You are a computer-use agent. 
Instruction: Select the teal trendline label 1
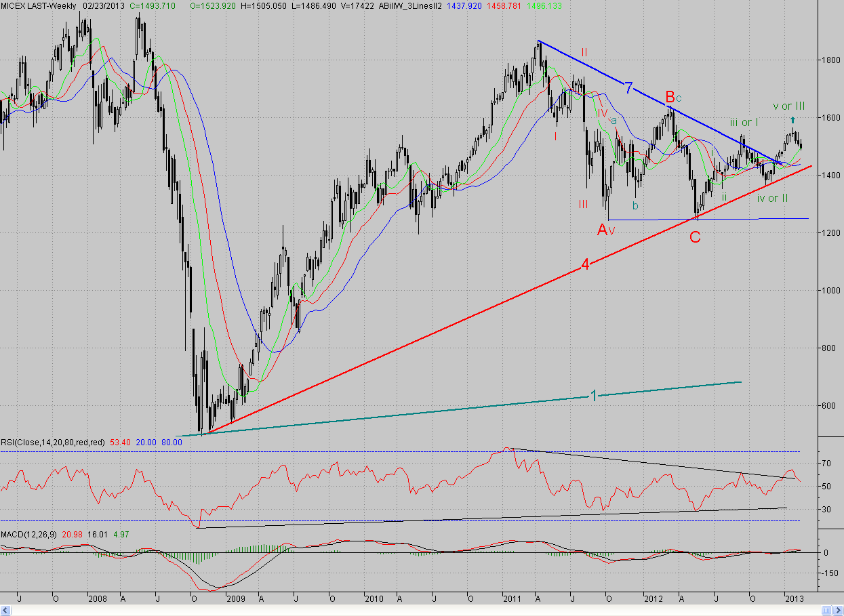594,395
